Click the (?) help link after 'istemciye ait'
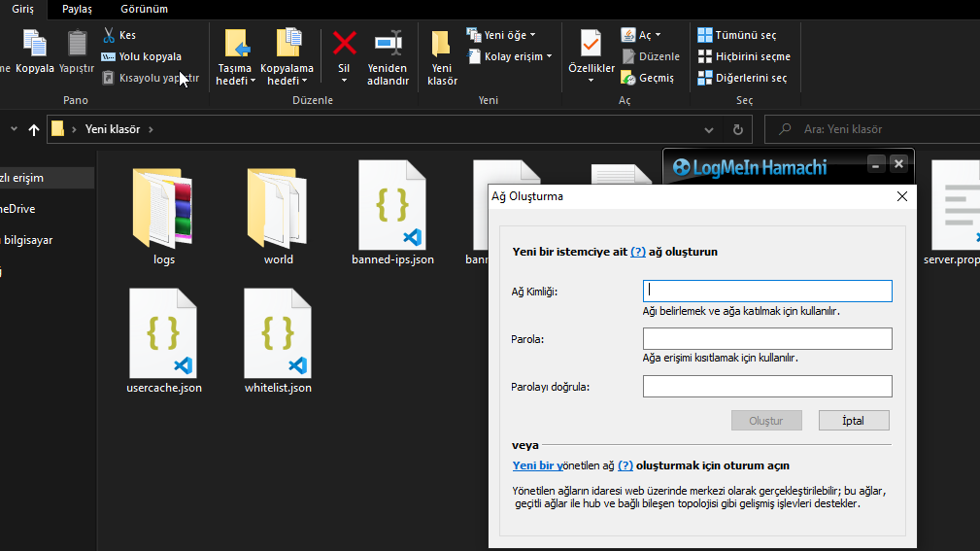 click(637, 252)
